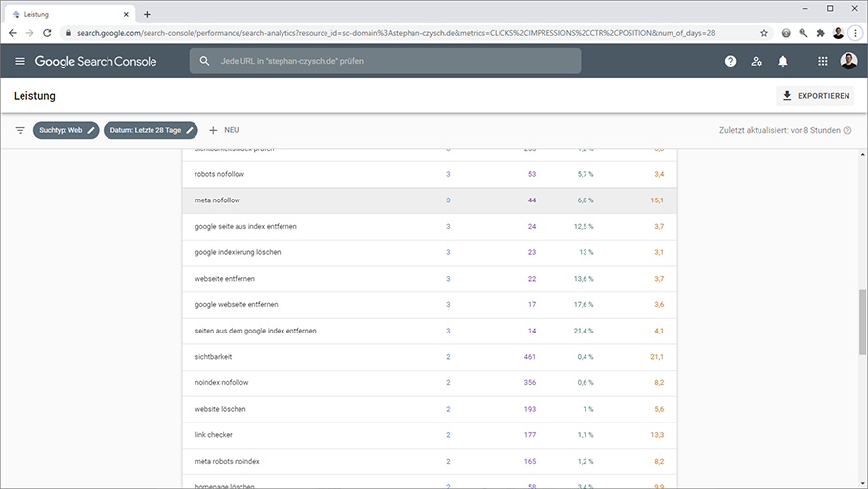868x489 pixels.
Task: Click the Google Search Console logo
Action: pyautogui.click(x=96, y=61)
